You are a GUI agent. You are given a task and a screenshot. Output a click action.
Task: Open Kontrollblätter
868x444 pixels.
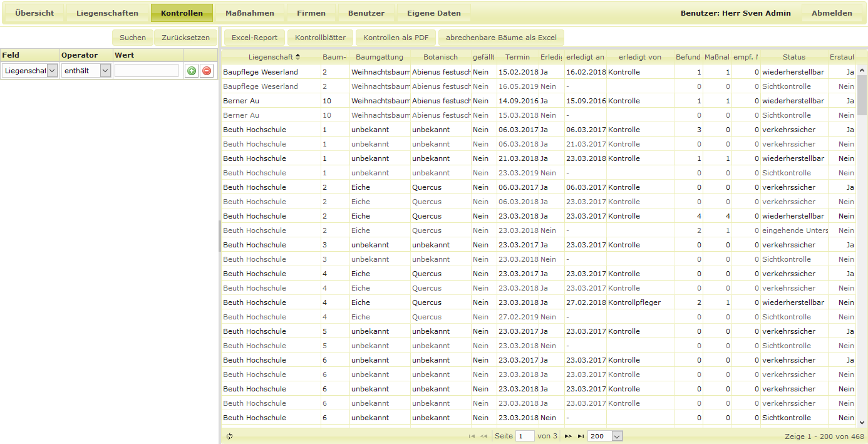click(x=320, y=38)
